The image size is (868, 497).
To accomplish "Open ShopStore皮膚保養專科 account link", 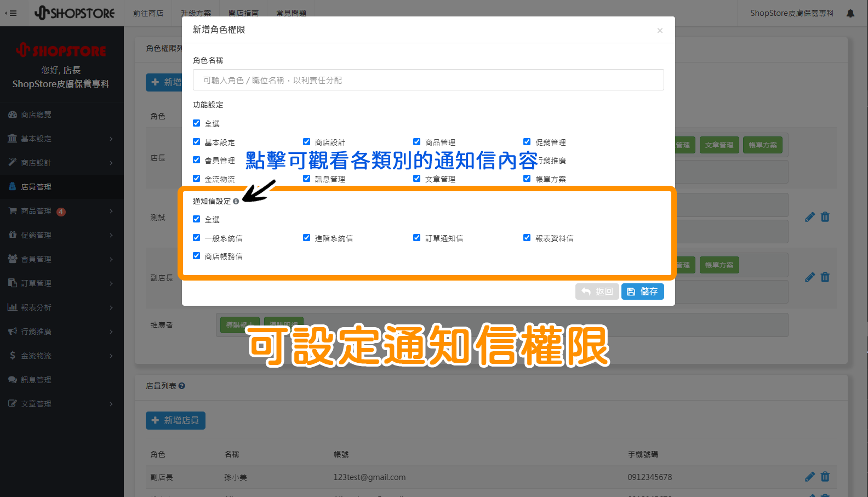I will pyautogui.click(x=792, y=13).
